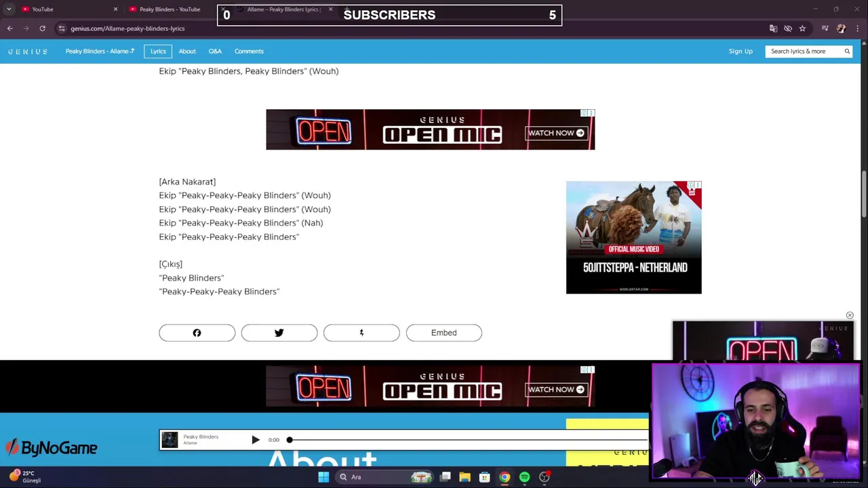
Task: Click the Genius logo
Action: pyautogui.click(x=28, y=52)
